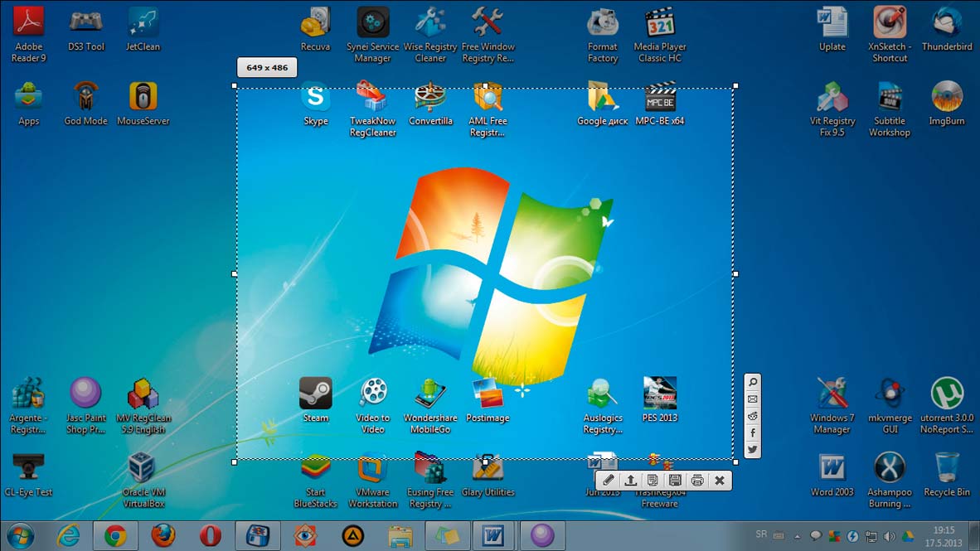The image size is (980, 551).
Task: Search similar images with the magnifier icon
Action: [x=753, y=382]
